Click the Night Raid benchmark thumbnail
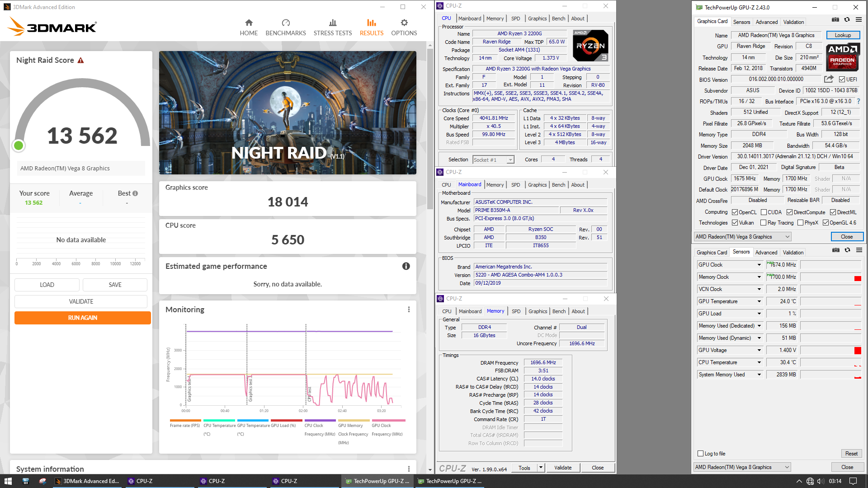 [288, 113]
